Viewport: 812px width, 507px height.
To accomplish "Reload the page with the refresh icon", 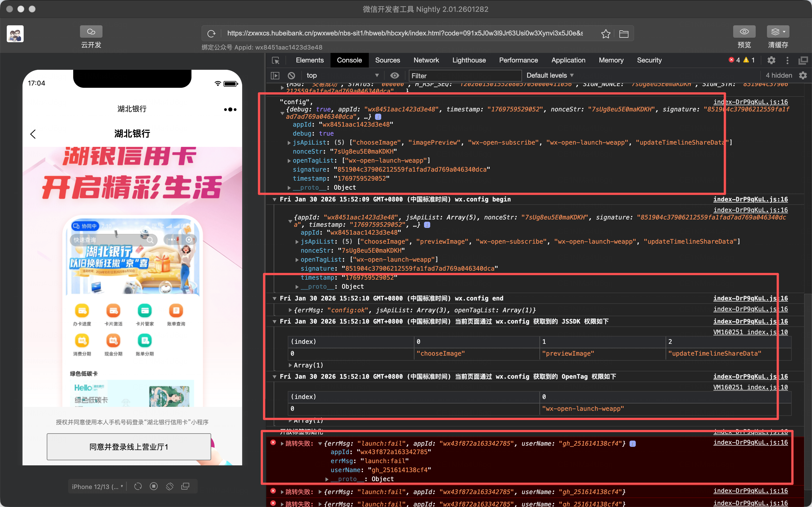I will [211, 33].
